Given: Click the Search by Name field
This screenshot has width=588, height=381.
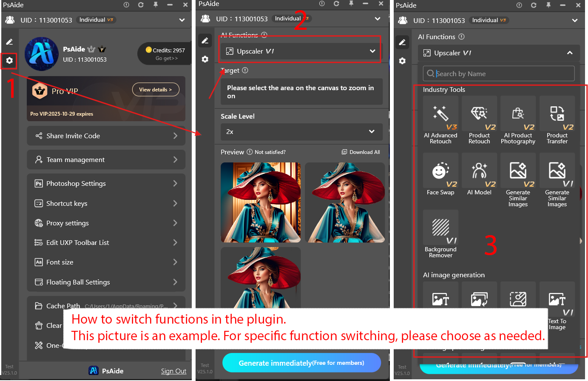Looking at the screenshot, I should click(x=502, y=74).
